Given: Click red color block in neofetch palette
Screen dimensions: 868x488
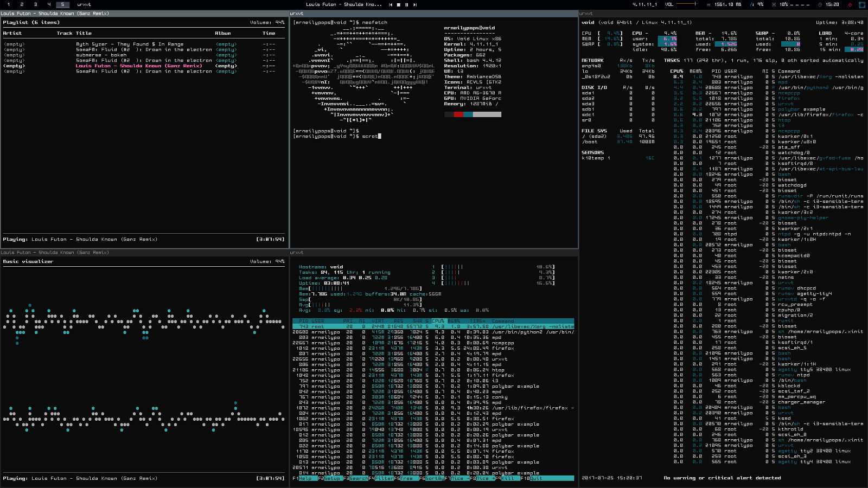Looking at the screenshot, I should [x=458, y=114].
